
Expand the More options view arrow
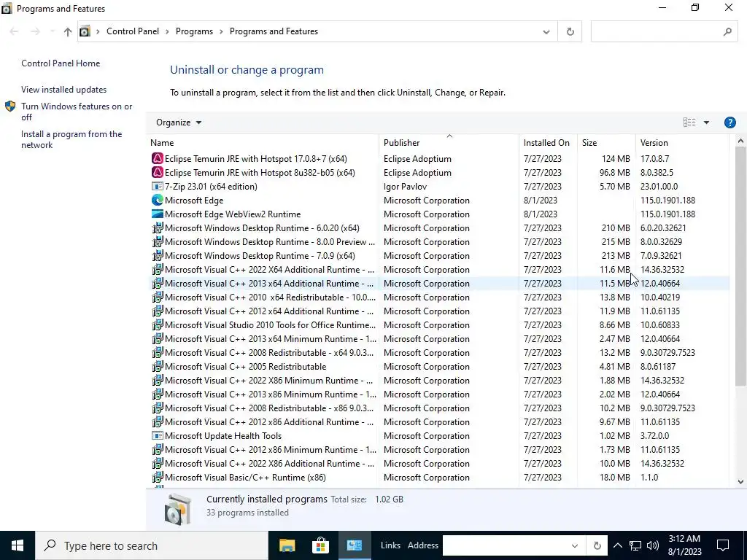706,122
